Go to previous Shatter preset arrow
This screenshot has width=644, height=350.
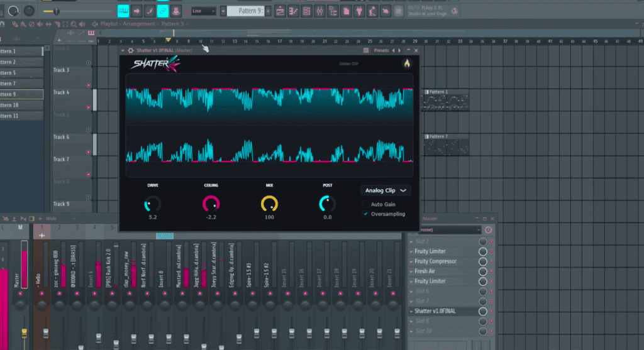(394, 50)
